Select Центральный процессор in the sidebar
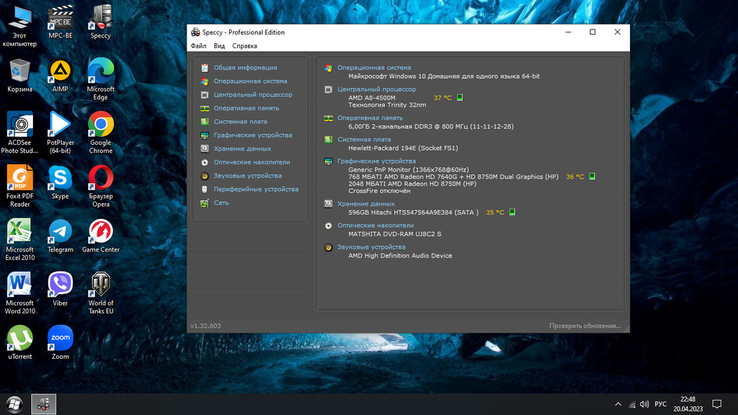 pos(253,95)
